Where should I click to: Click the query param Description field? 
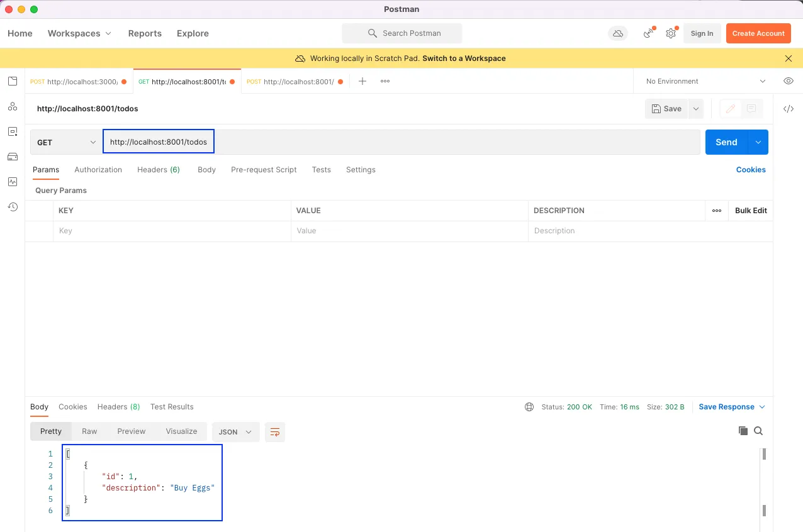tap(651, 231)
